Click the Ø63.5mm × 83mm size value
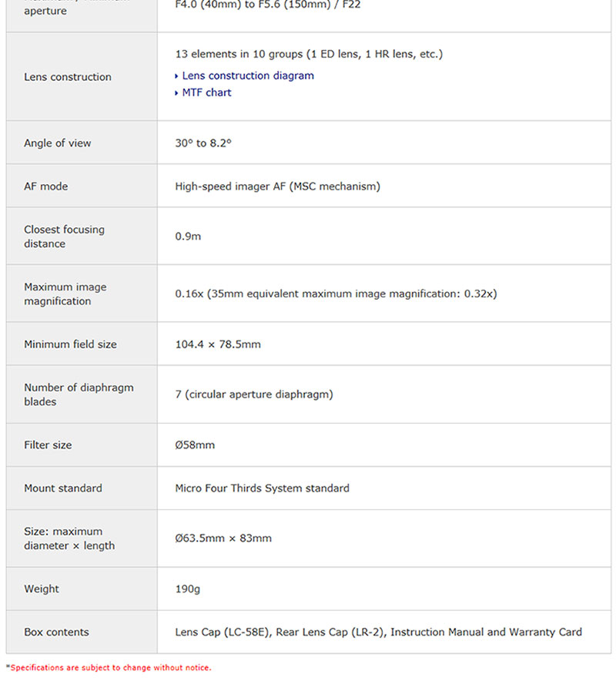The height and width of the screenshot is (678, 616). click(x=223, y=539)
